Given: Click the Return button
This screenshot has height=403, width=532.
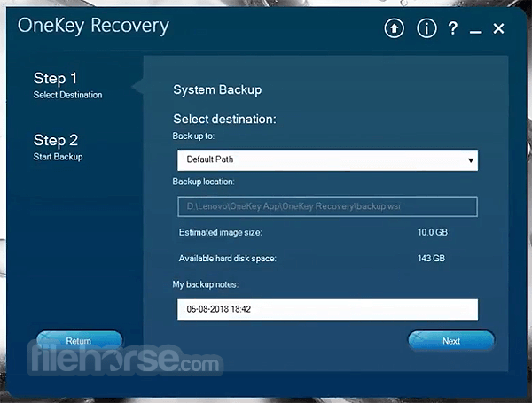Looking at the screenshot, I should tap(79, 340).
